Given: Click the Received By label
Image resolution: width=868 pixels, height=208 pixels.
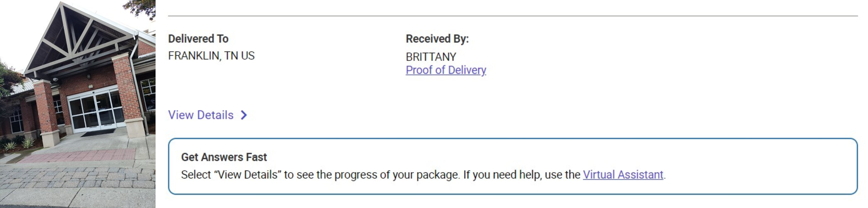Looking at the screenshot, I should (x=437, y=39).
